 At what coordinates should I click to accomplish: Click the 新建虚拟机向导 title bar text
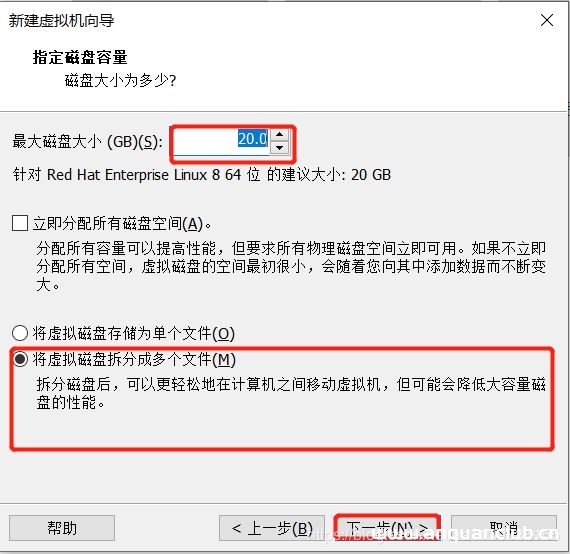[x=61, y=21]
